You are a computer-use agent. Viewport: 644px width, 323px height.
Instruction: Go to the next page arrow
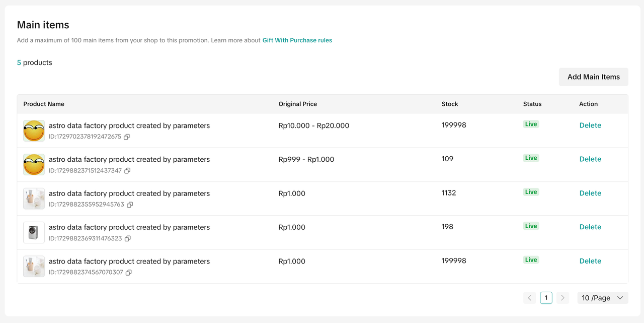coord(562,298)
